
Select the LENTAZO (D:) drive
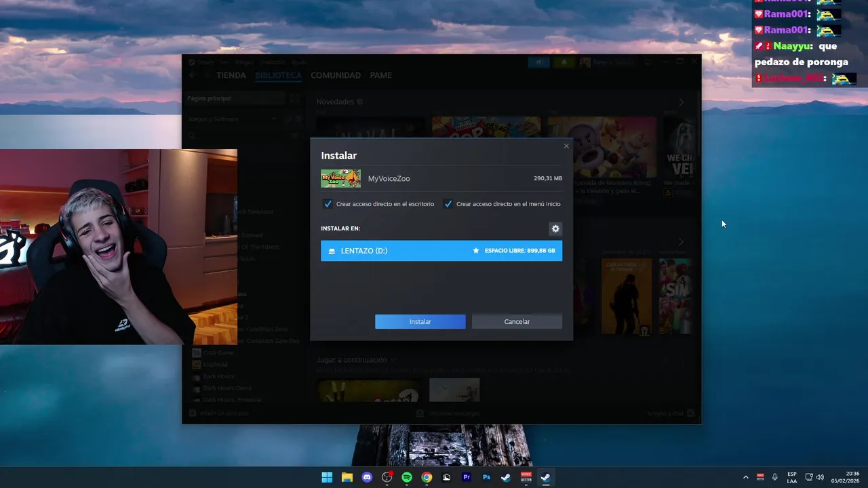pyautogui.click(x=441, y=251)
